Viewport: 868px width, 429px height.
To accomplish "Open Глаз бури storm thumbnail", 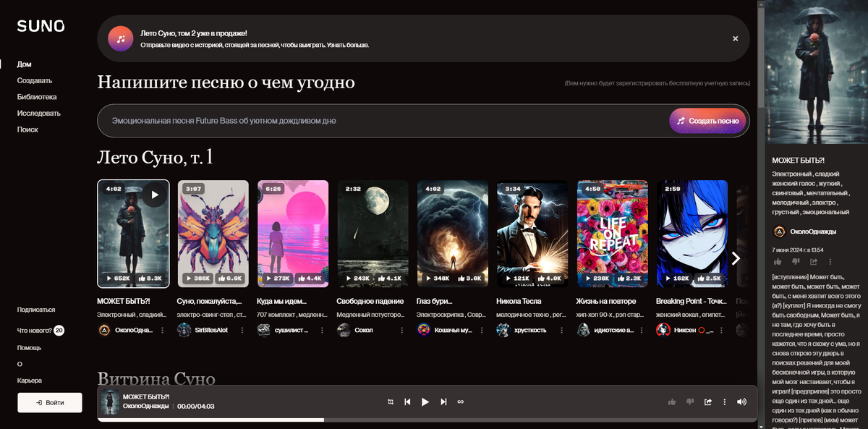I will [x=453, y=234].
